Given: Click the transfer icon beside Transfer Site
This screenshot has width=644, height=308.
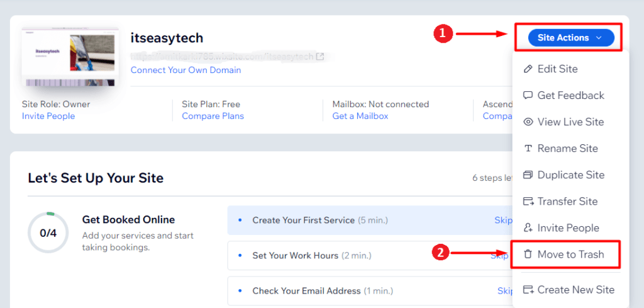Looking at the screenshot, I should pyautogui.click(x=528, y=202).
